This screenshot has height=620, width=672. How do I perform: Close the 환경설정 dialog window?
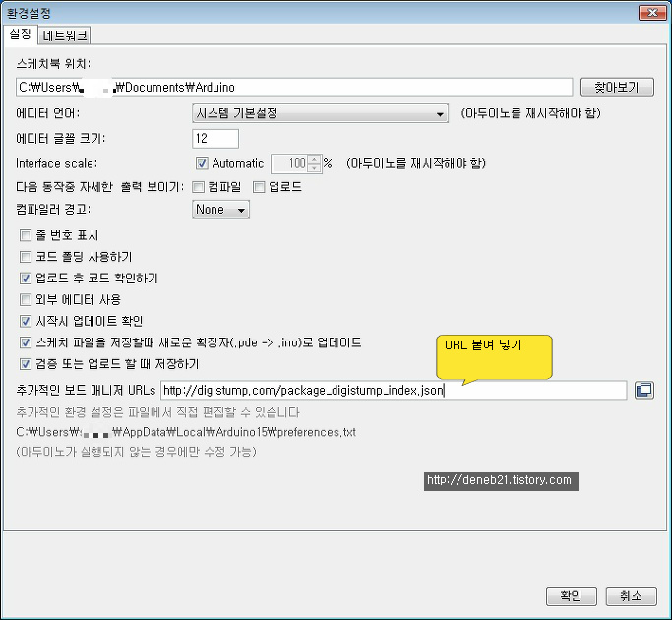[650, 13]
